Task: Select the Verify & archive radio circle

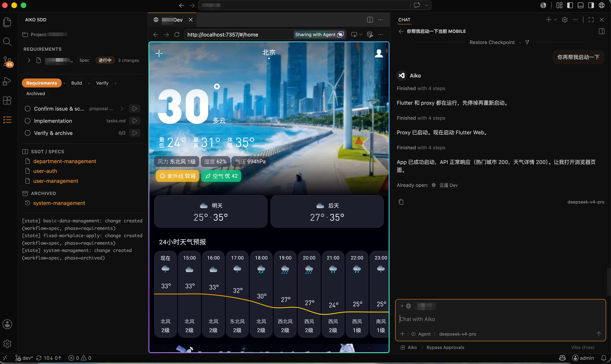Action: click(x=27, y=133)
